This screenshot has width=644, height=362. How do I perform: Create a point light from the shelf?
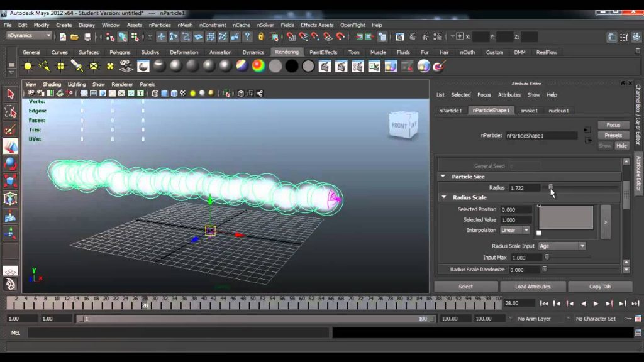click(61, 66)
